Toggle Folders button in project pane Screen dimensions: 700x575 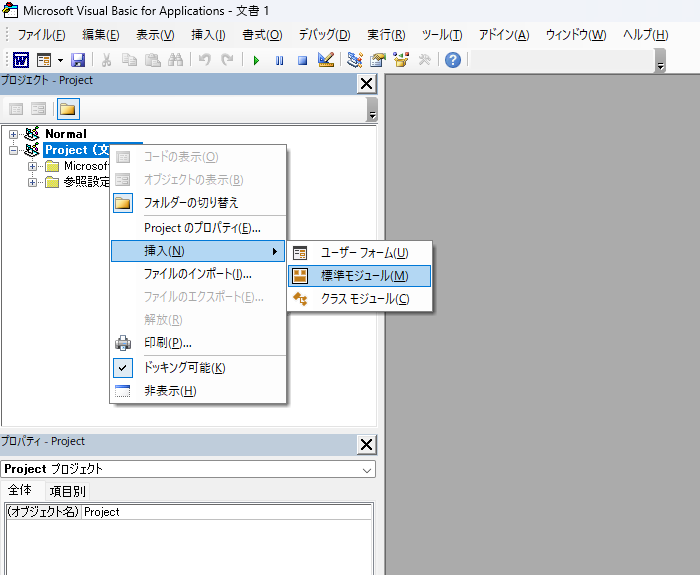[68, 109]
